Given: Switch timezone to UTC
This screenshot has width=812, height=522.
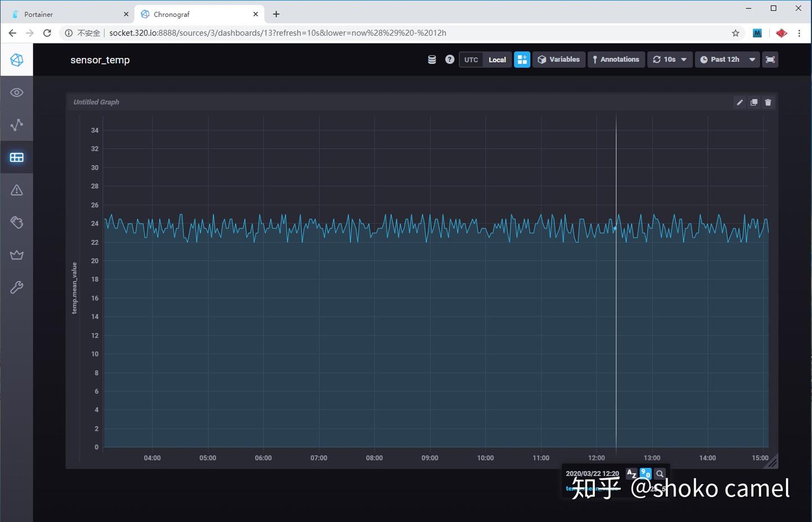Looking at the screenshot, I should click(x=471, y=60).
